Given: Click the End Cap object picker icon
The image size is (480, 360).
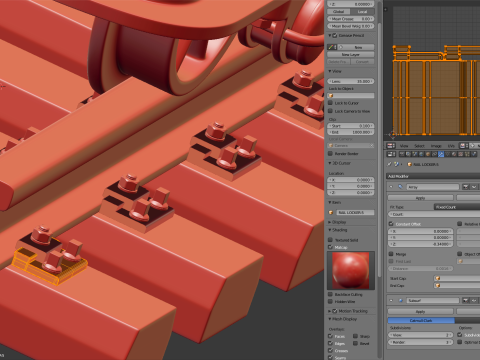Looking at the screenshot, I should coord(438,285).
